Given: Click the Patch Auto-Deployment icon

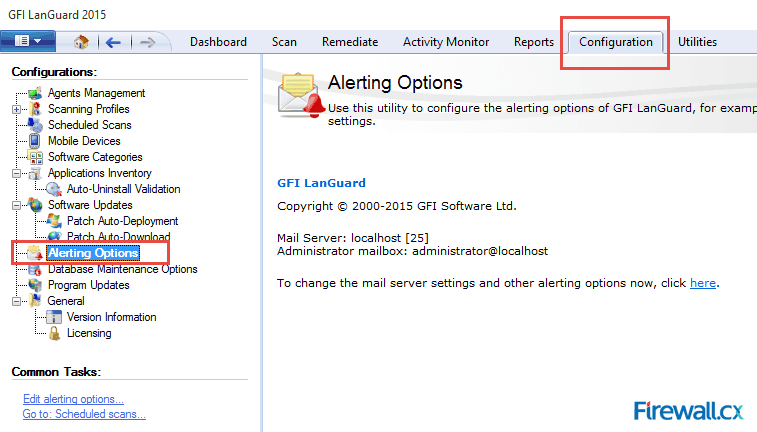Looking at the screenshot, I should (x=54, y=221).
